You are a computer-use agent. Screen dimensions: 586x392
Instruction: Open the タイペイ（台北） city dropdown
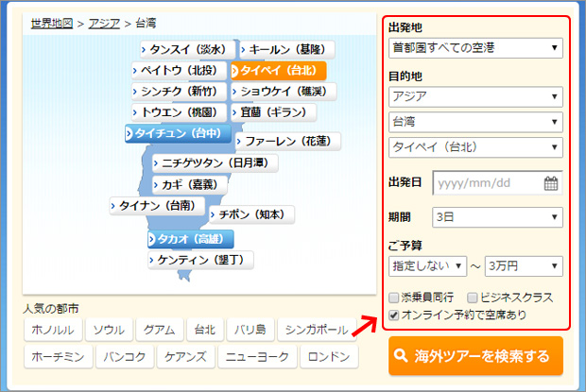click(475, 146)
